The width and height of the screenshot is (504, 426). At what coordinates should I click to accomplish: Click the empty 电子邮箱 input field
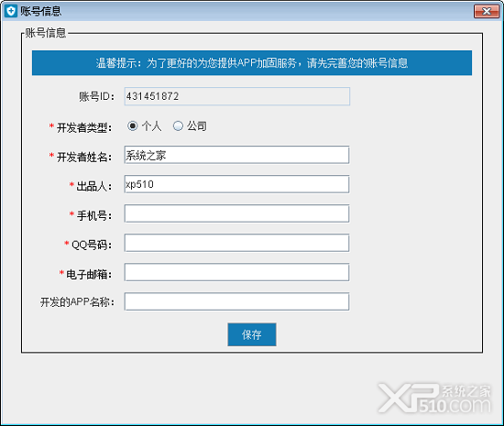[236, 272]
